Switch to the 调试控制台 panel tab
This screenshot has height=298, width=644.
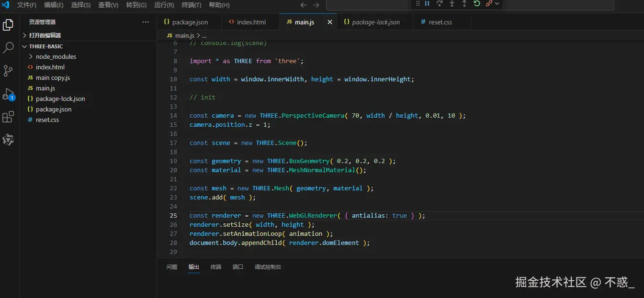click(268, 267)
